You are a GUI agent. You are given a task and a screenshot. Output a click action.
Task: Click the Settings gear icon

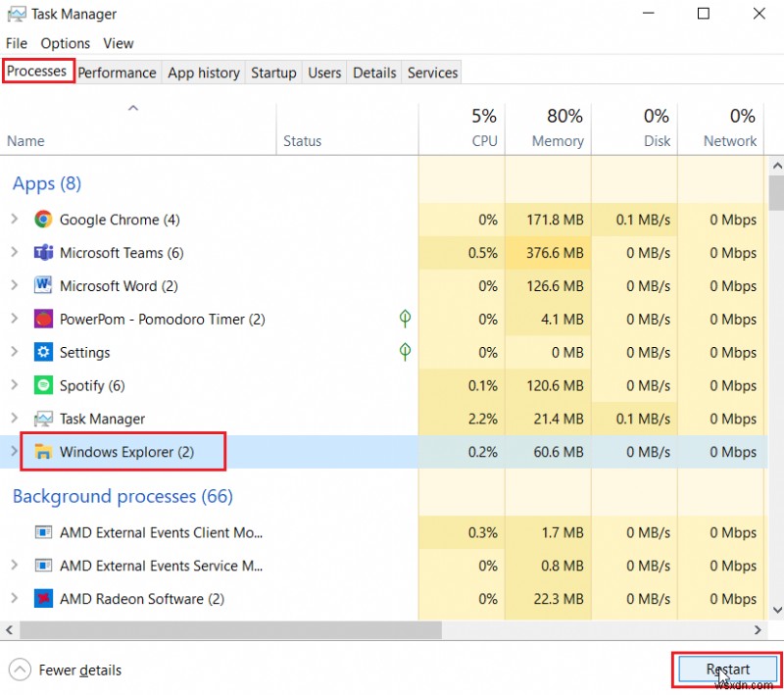tap(43, 352)
